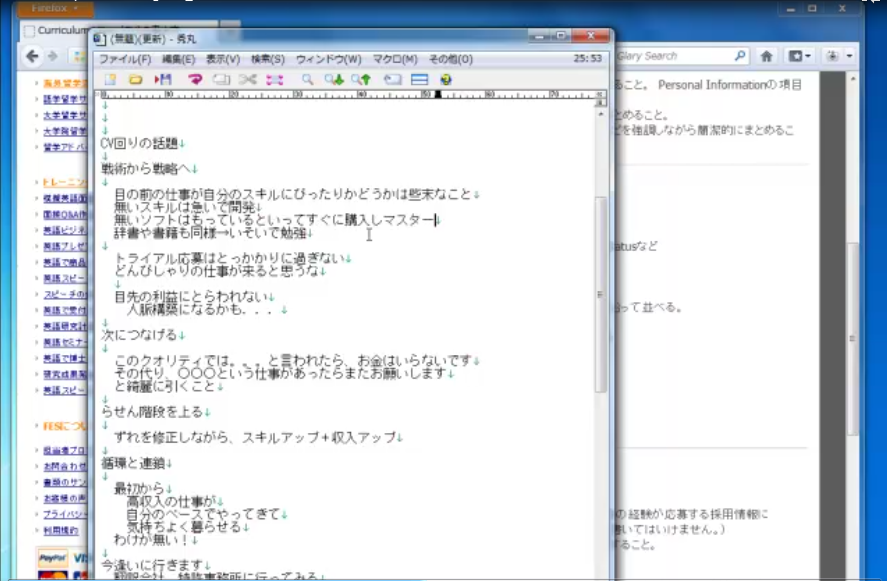Click Firefox page scrollbar up arrow
The image size is (887, 581).
[852, 79]
